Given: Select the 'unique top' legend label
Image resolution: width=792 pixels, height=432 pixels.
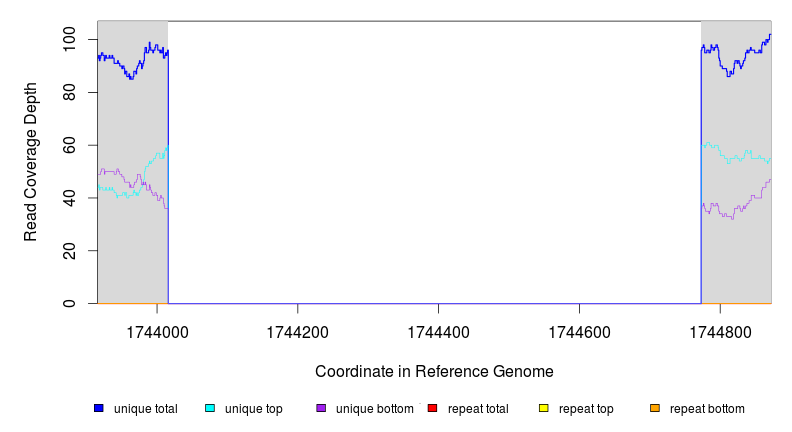Looking at the screenshot, I should point(253,409).
